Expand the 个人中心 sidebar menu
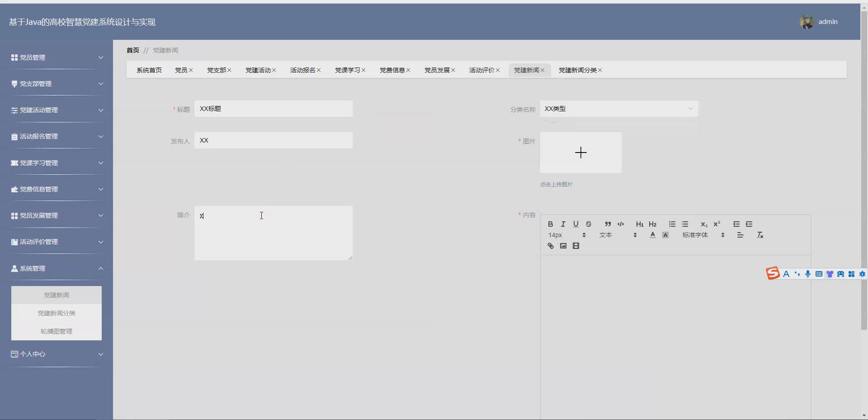This screenshot has height=420, width=868. (x=57, y=354)
